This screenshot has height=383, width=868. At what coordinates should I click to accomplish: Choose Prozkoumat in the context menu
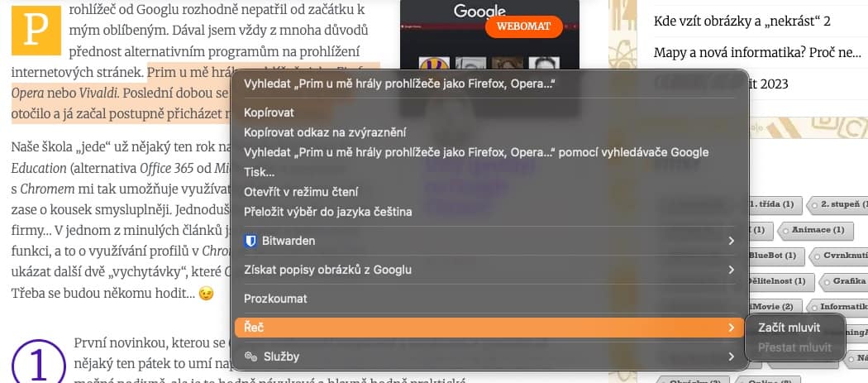(x=275, y=299)
